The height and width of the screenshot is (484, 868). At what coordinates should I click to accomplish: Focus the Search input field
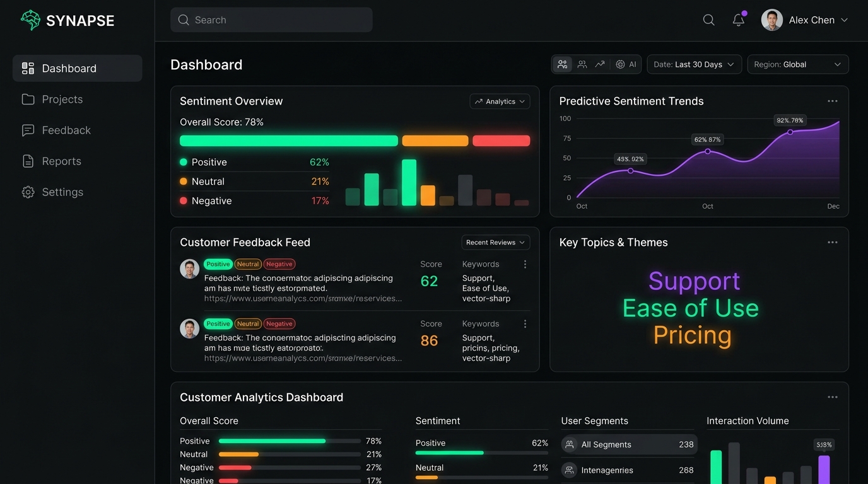[x=271, y=20]
